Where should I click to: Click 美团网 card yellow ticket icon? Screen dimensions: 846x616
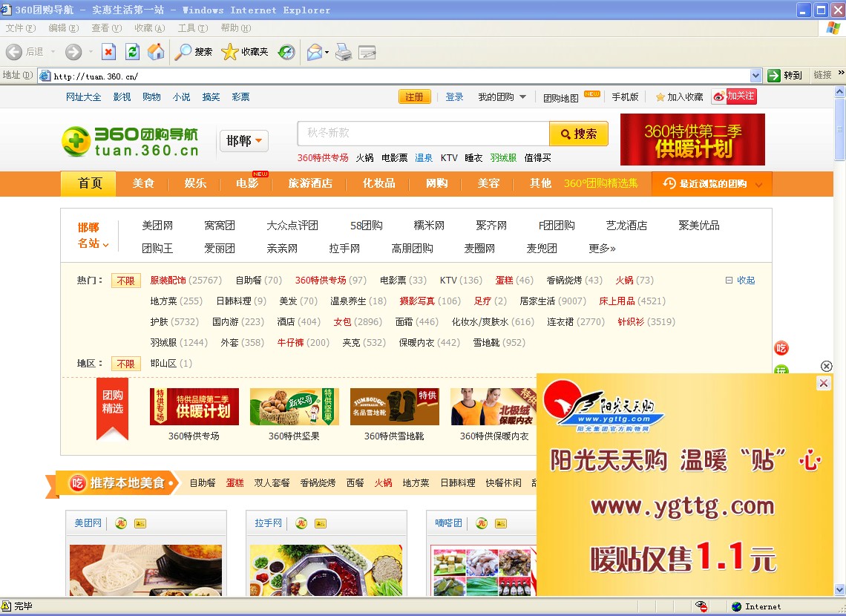pyautogui.click(x=140, y=523)
